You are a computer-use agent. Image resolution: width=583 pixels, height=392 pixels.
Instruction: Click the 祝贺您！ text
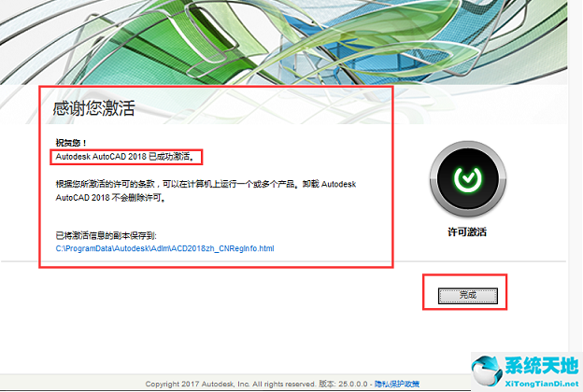[71, 143]
